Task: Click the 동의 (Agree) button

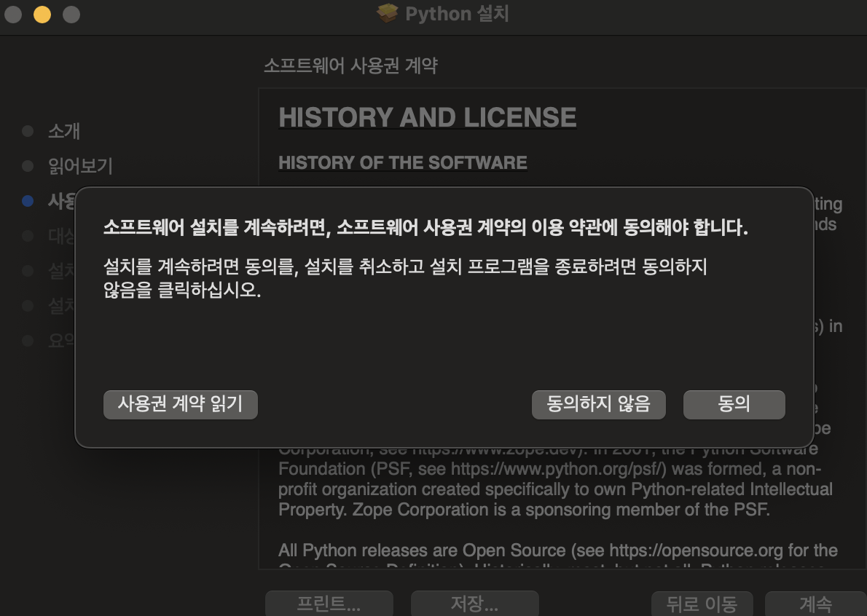Action: tap(734, 404)
